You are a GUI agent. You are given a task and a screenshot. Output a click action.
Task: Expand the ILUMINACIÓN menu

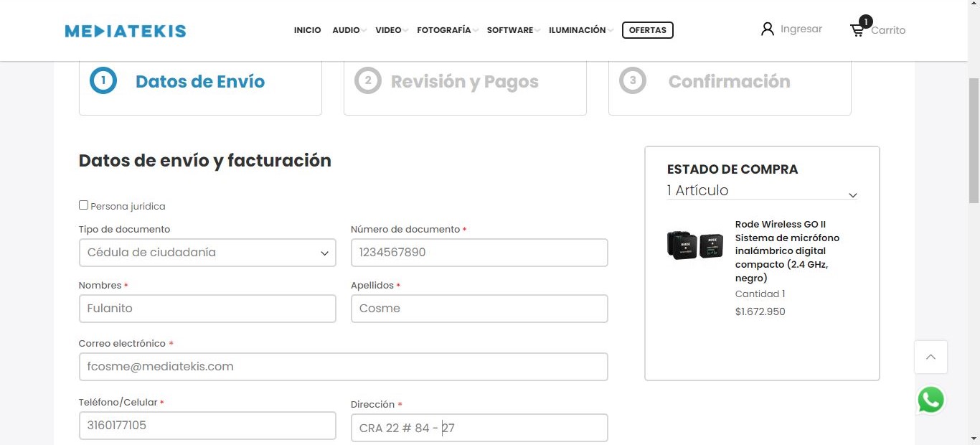coord(581,30)
